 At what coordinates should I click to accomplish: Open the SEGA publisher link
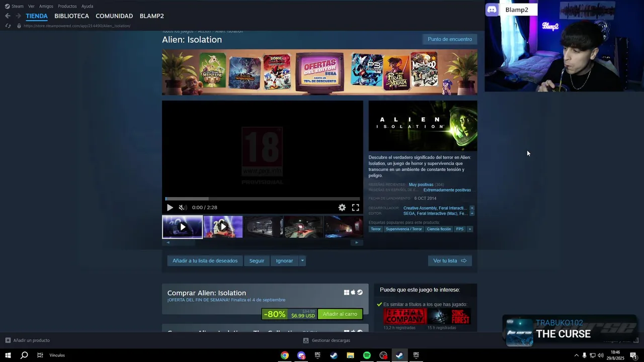point(409,214)
